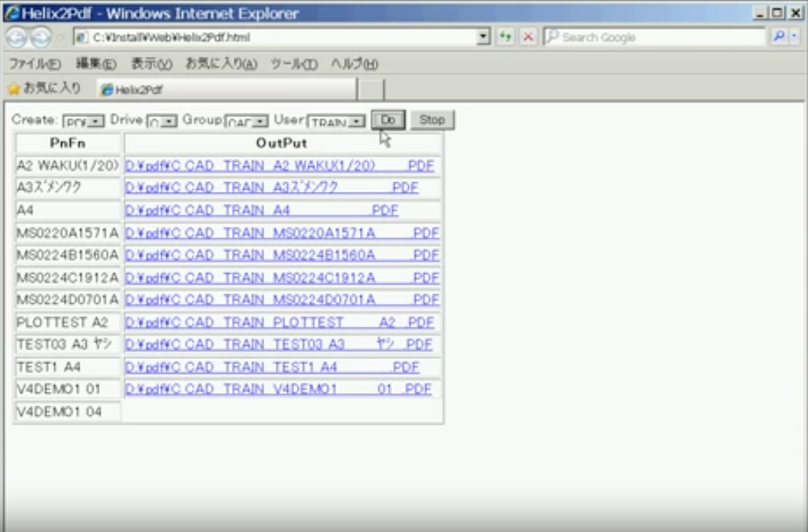Screen dimensions: 808x532
Task: Open the A4 PDF output link
Action: (x=262, y=210)
